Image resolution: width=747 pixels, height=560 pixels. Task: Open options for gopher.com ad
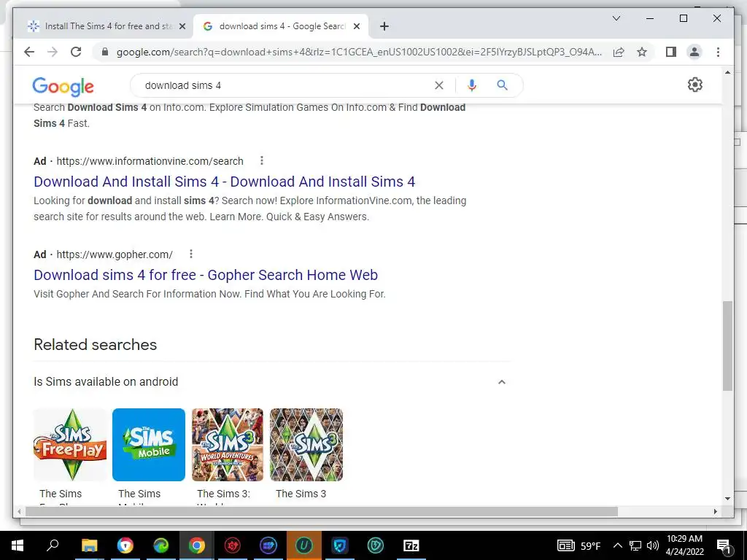tap(191, 254)
